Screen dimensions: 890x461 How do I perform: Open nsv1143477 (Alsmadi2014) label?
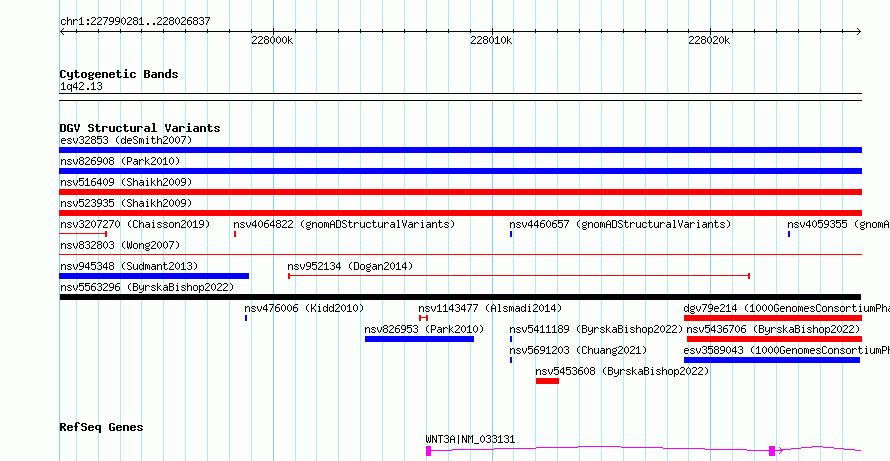click(x=490, y=308)
